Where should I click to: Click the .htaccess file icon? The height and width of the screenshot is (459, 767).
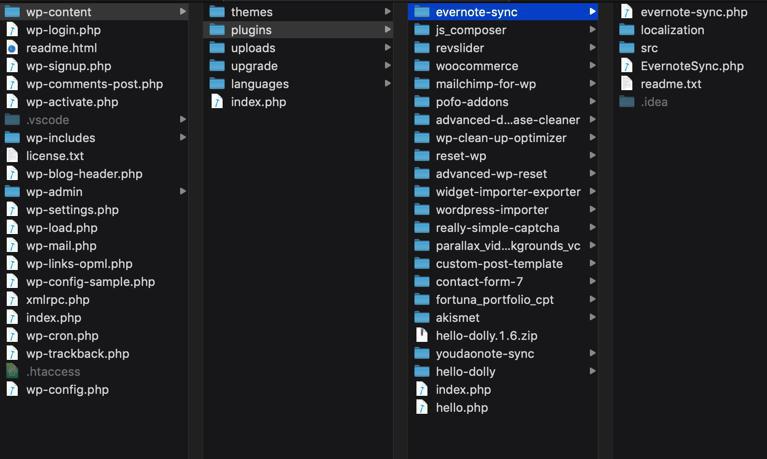point(12,372)
